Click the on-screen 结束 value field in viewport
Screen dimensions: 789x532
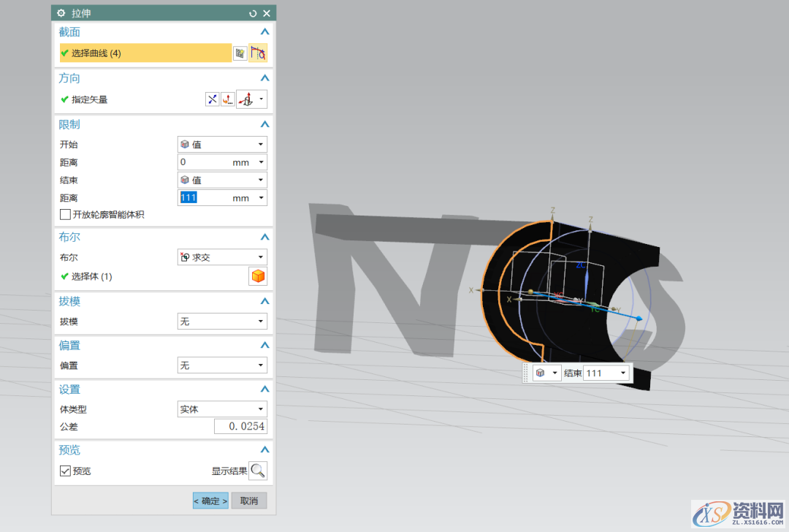601,373
